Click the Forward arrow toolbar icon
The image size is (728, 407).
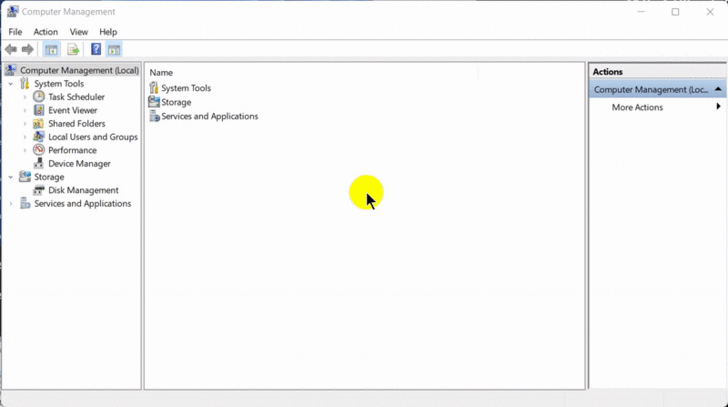coord(28,49)
